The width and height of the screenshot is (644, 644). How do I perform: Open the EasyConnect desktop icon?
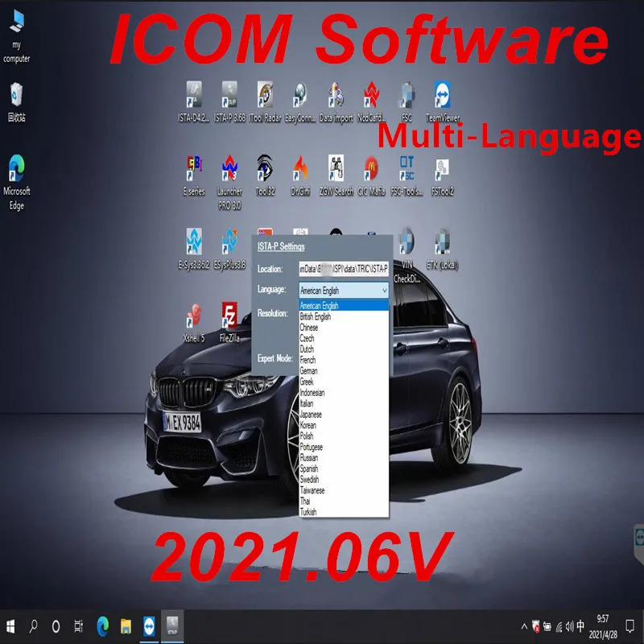[x=300, y=101]
